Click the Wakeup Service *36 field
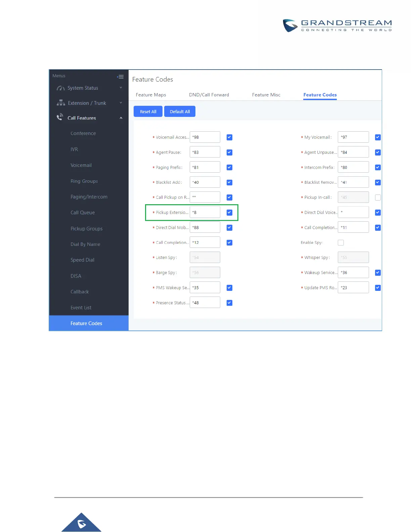The height and width of the screenshot is (532, 411). pyautogui.click(x=353, y=272)
